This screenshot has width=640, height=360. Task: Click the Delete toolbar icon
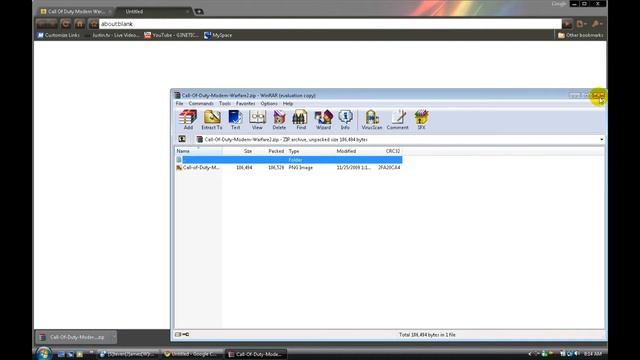(x=279, y=120)
